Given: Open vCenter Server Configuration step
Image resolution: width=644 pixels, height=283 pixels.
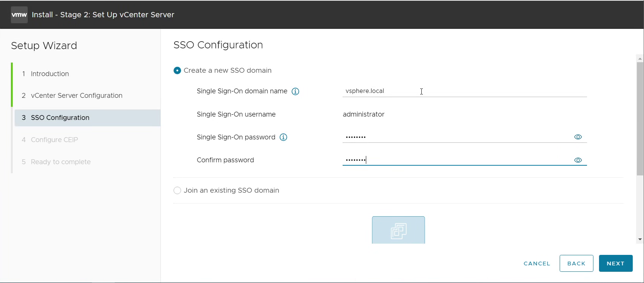Looking at the screenshot, I should point(76,96).
